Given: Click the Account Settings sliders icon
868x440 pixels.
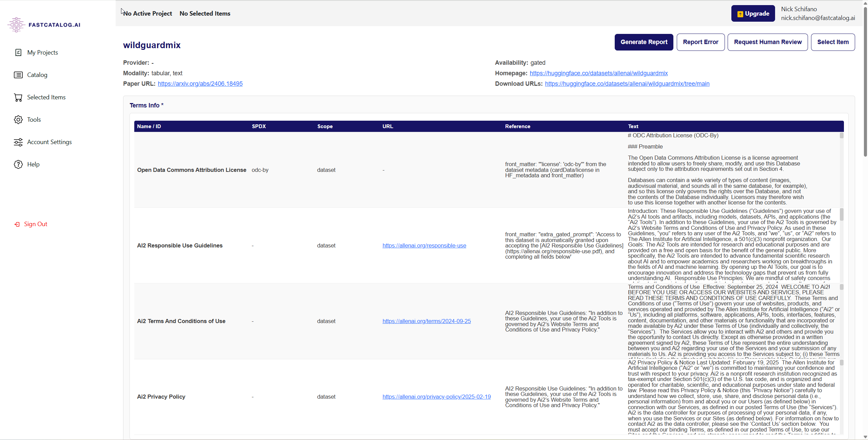Looking at the screenshot, I should (x=18, y=142).
